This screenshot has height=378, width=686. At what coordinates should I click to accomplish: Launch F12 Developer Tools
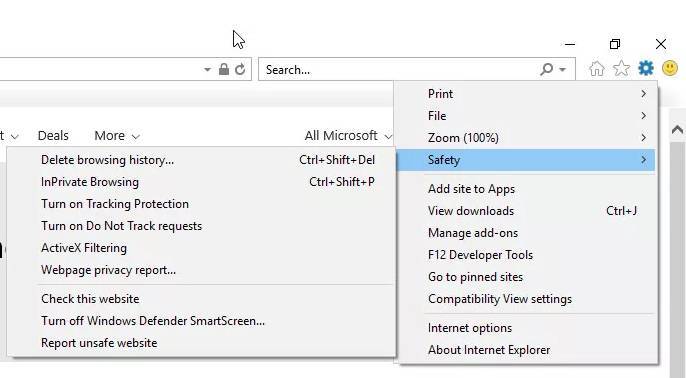click(x=526, y=255)
